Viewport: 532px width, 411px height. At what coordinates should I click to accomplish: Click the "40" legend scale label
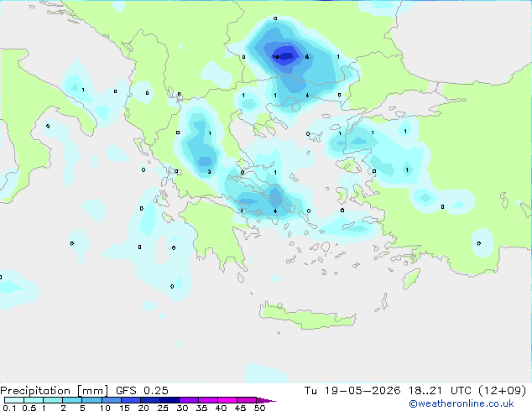221,408
